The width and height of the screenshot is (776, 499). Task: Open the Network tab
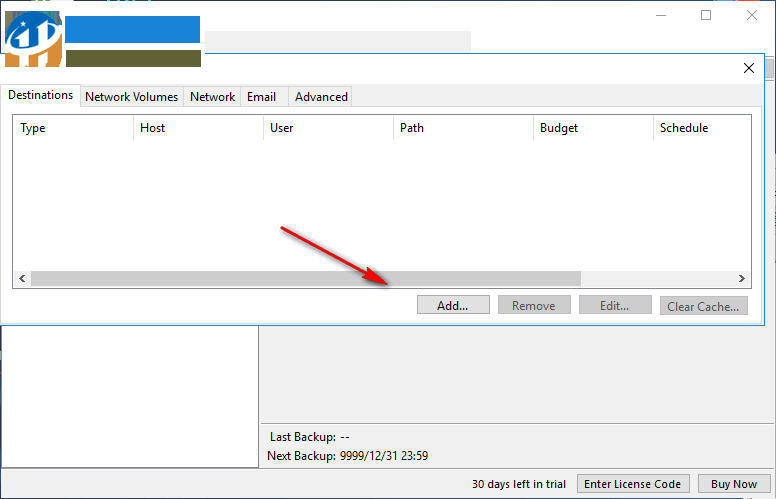click(x=212, y=97)
